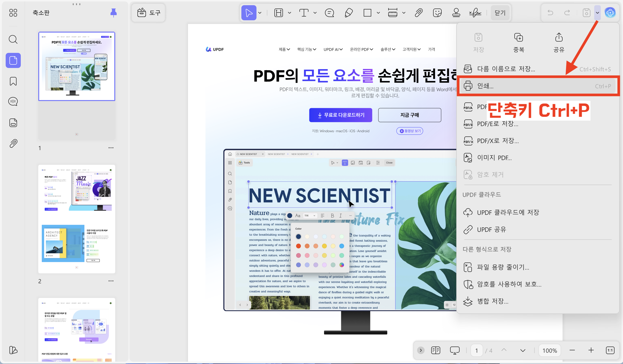The height and width of the screenshot is (364, 623).
Task: Select the sticky note comment tool
Action: point(329,13)
